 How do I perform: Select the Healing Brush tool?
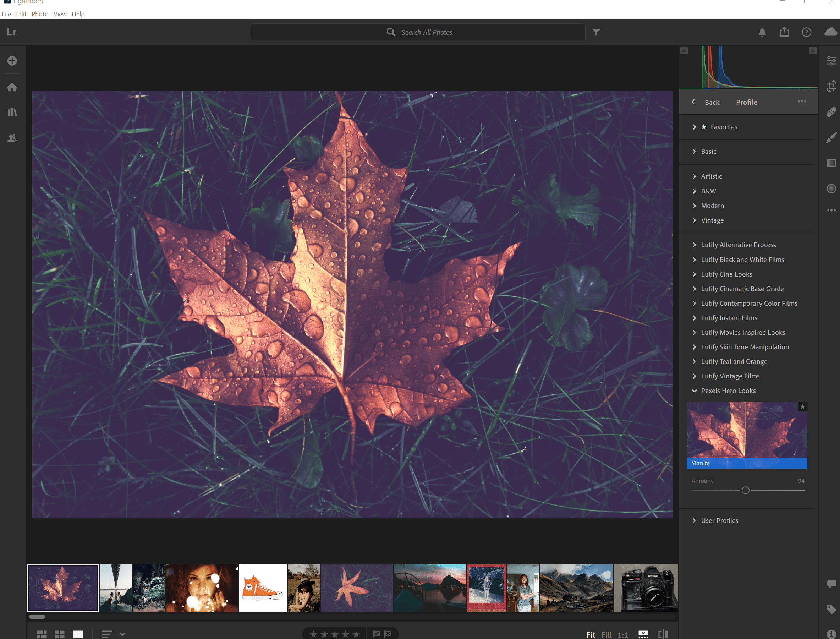click(831, 112)
